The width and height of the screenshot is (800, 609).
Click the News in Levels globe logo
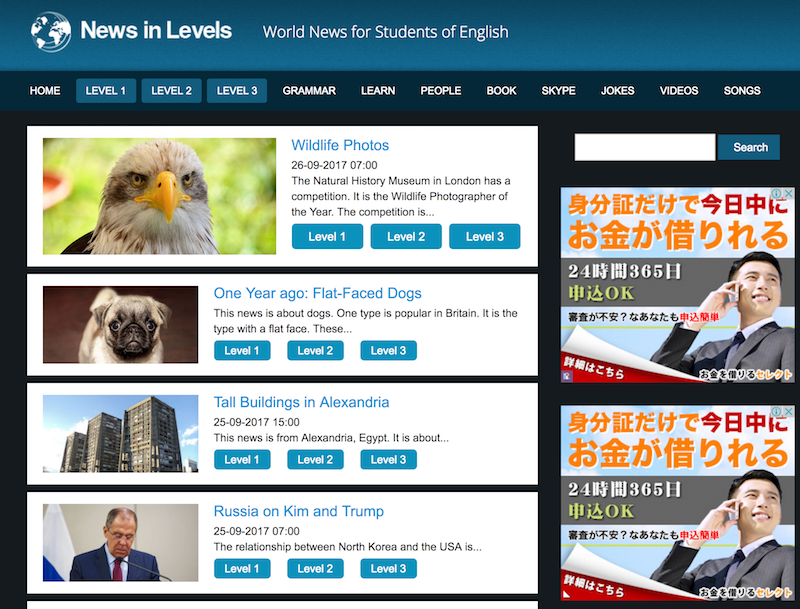pos(51,32)
